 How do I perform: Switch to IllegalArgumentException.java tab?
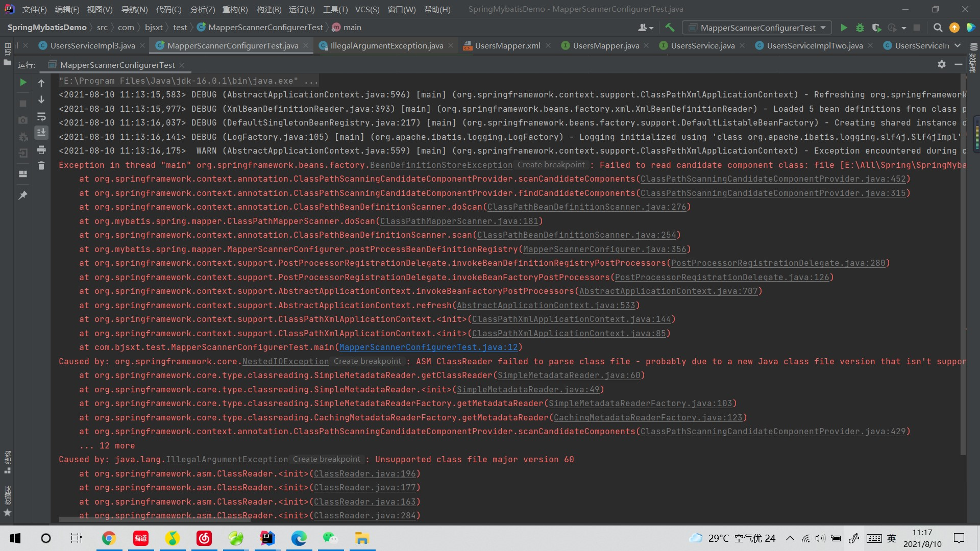pyautogui.click(x=386, y=45)
